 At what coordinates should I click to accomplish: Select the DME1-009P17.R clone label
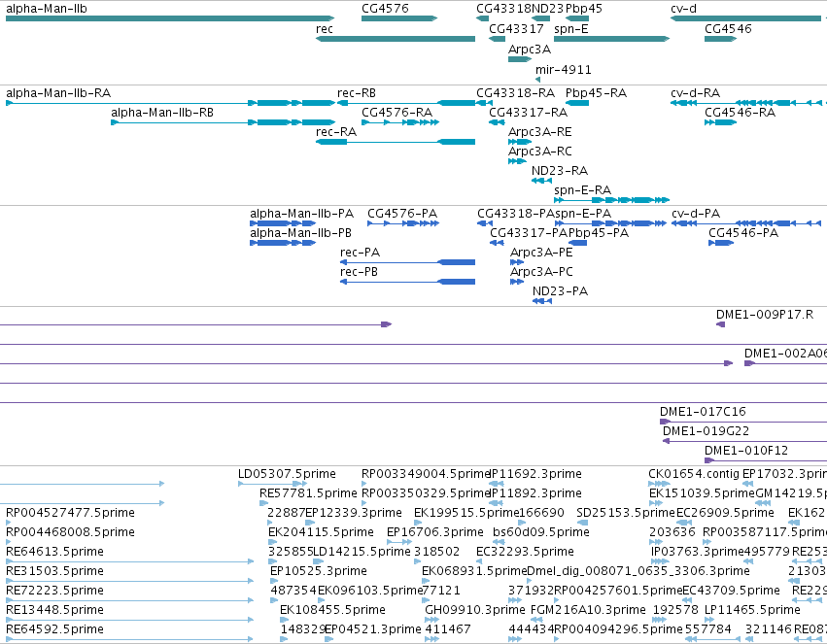tap(764, 315)
